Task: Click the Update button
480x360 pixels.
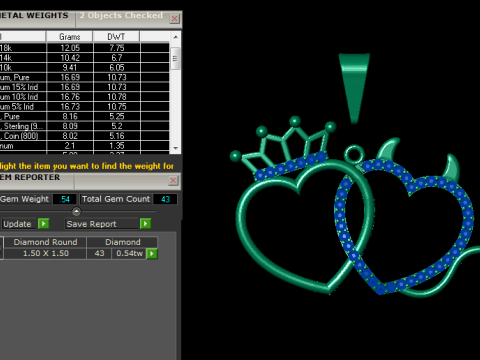Action: pyautogui.click(x=19, y=224)
